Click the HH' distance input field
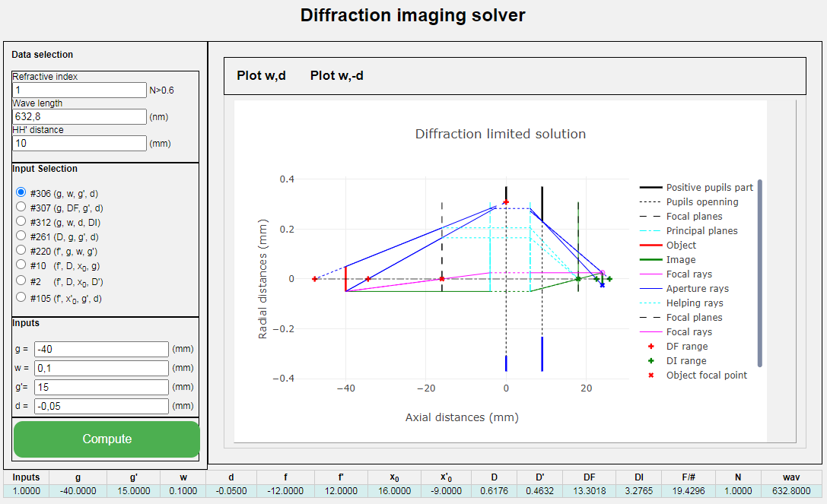 tap(79, 143)
